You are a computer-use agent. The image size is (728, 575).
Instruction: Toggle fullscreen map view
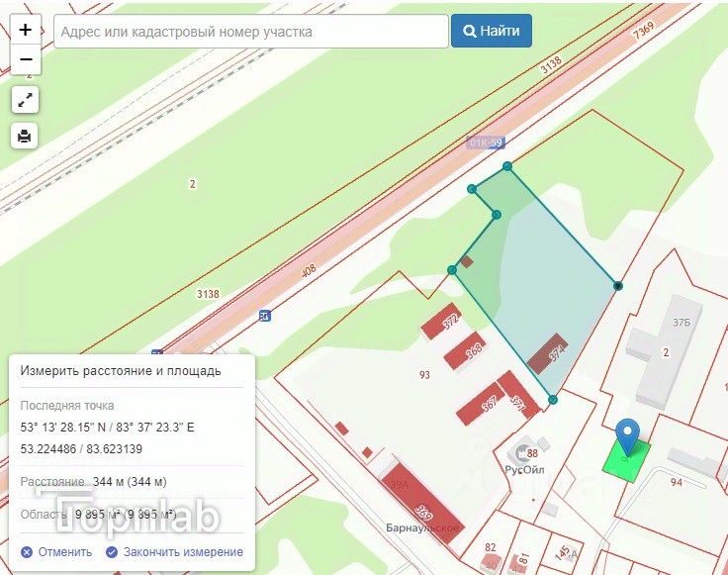tap(25, 100)
